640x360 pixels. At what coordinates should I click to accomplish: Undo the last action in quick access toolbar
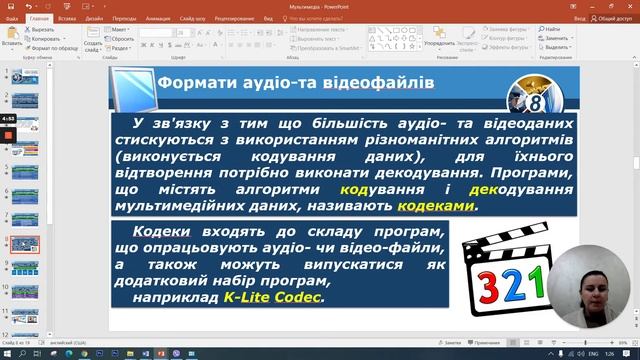[28, 7]
